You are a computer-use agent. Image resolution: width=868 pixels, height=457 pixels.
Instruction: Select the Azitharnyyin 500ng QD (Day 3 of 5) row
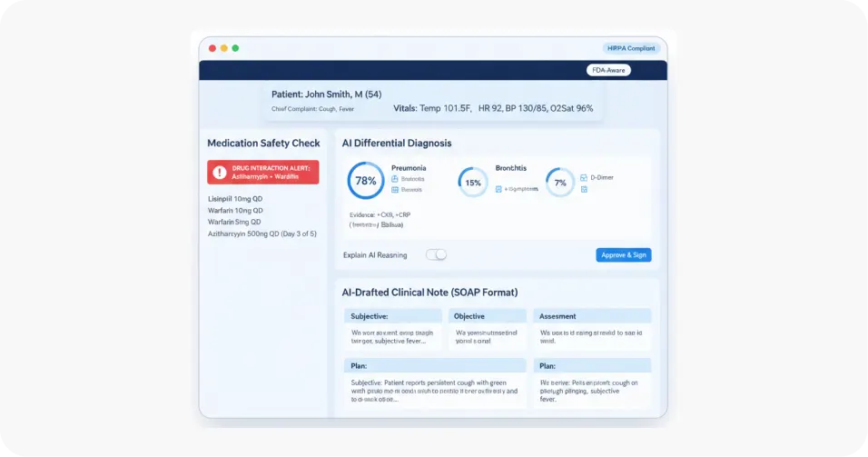pyautogui.click(x=262, y=233)
